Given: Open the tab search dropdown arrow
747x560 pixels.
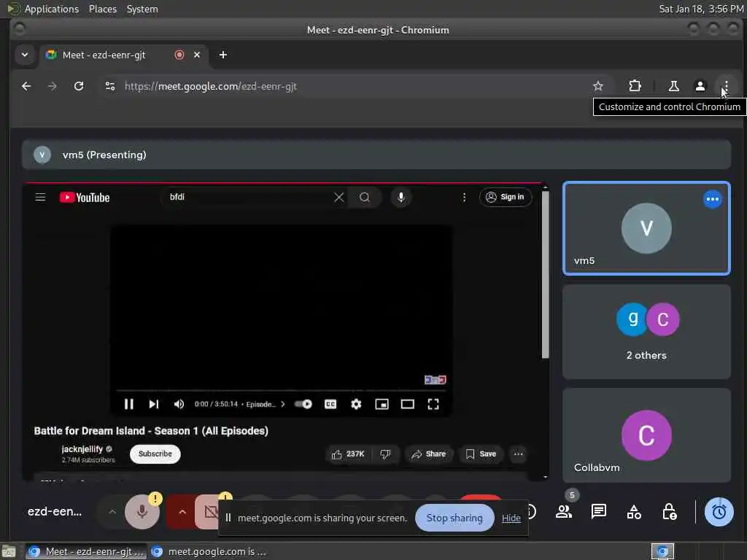Looking at the screenshot, I should 25,55.
